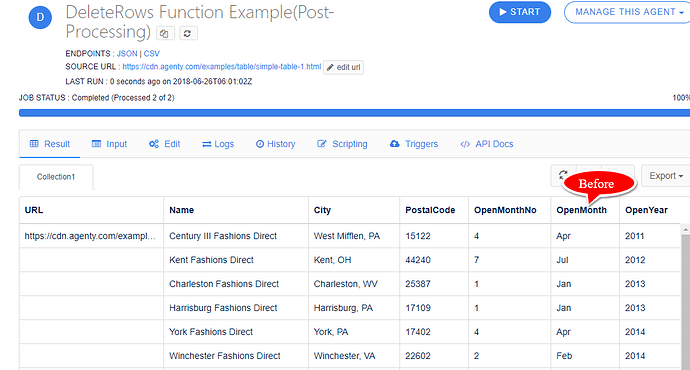Open the Scripting tab
This screenshot has height=370, width=690.
(x=342, y=144)
